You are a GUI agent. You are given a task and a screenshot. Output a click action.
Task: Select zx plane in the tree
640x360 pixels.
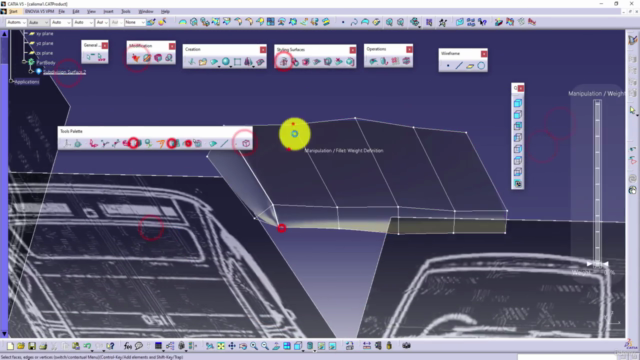45,53
